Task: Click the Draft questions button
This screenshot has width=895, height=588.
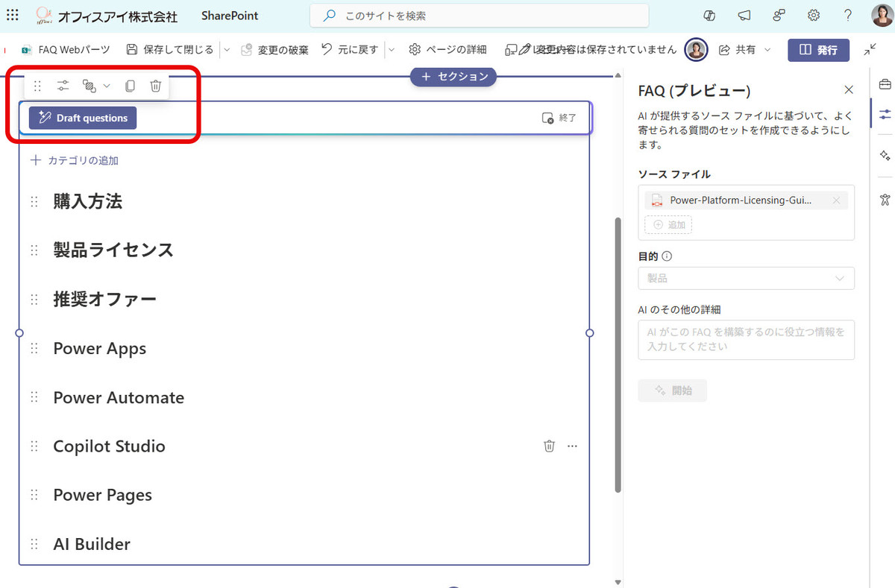Action: [x=83, y=118]
